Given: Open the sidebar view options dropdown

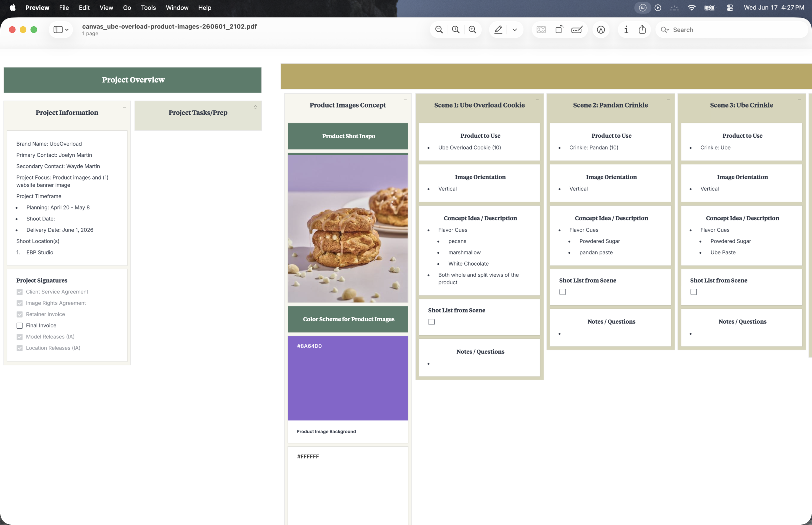Looking at the screenshot, I should tap(61, 30).
